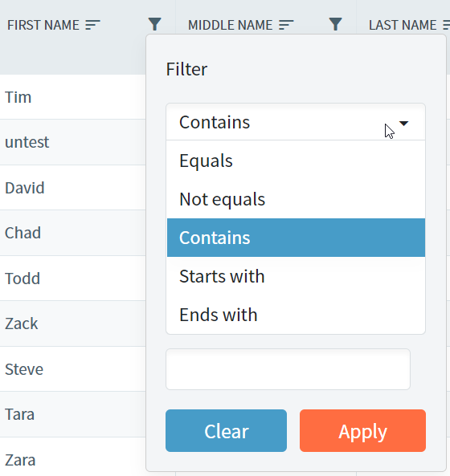This screenshot has height=476, width=450.
Task: Sort by Last Name column icon
Action: tap(446, 25)
